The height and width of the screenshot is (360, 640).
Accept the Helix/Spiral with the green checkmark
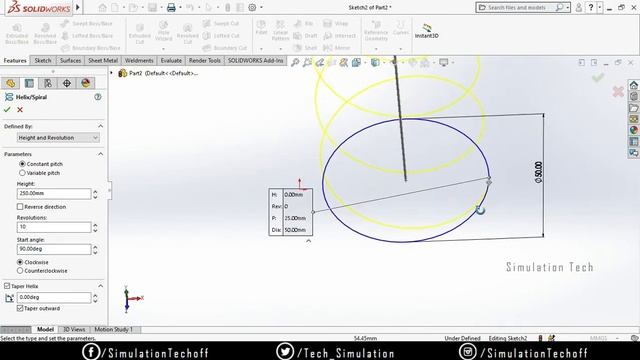(x=7, y=109)
